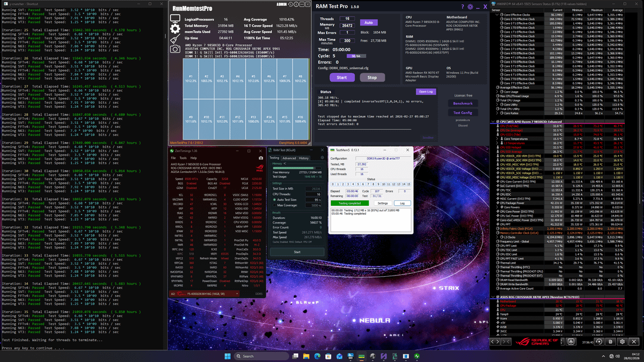Collapse the CPU AMD Ryzen 7 sensor group

[494, 122]
